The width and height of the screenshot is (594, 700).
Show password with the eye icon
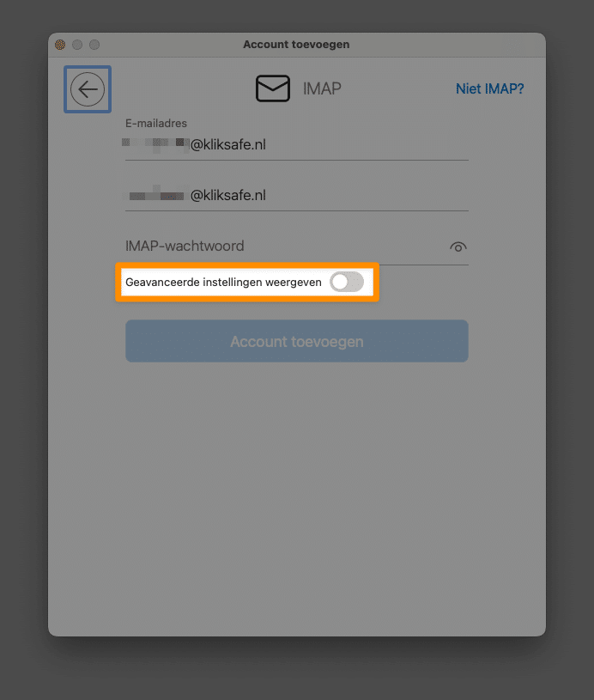pyautogui.click(x=458, y=247)
